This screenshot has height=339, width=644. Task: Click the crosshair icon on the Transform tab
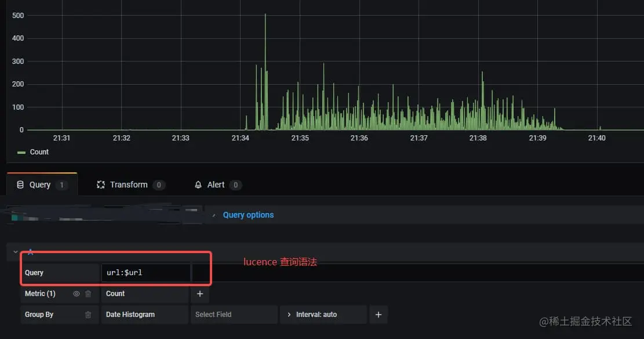tap(100, 184)
